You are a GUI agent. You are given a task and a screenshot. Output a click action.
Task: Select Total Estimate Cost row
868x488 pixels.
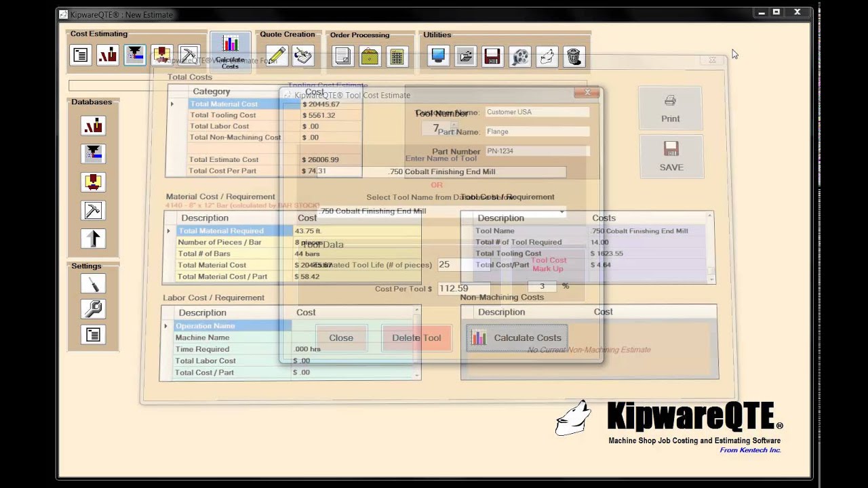click(264, 160)
